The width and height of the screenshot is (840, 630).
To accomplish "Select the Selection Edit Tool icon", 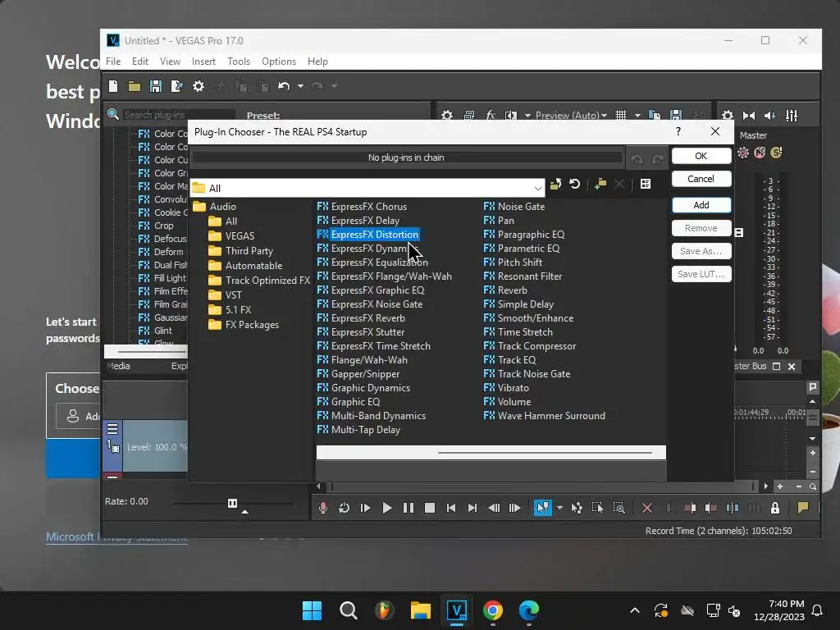I will tap(597, 507).
